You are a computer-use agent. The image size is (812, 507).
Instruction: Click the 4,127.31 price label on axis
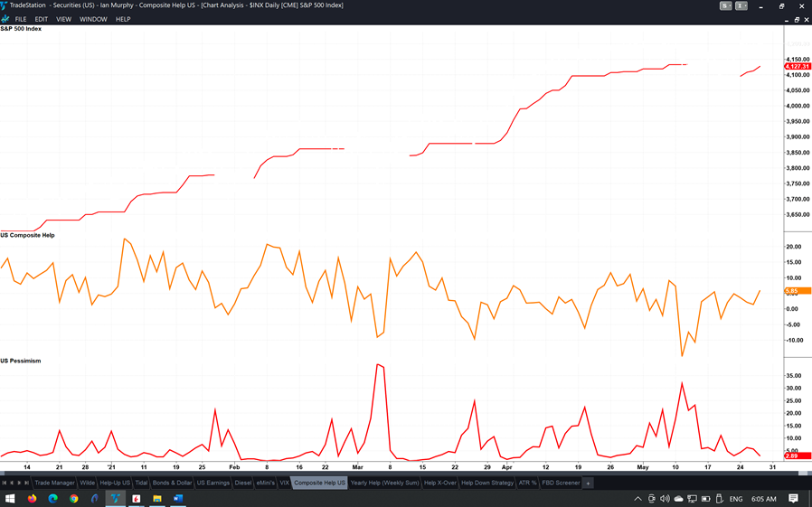click(797, 66)
